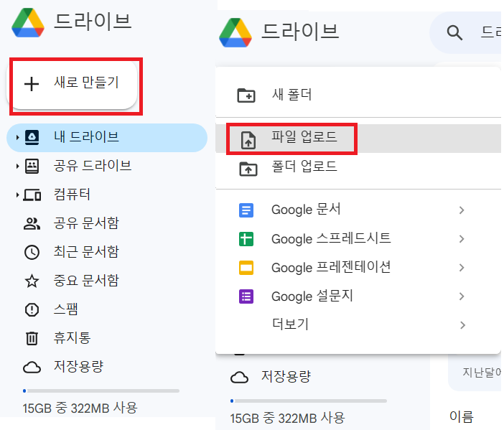The height and width of the screenshot is (430, 504).
Task: Click the search magnifier icon
Action: [x=454, y=32]
